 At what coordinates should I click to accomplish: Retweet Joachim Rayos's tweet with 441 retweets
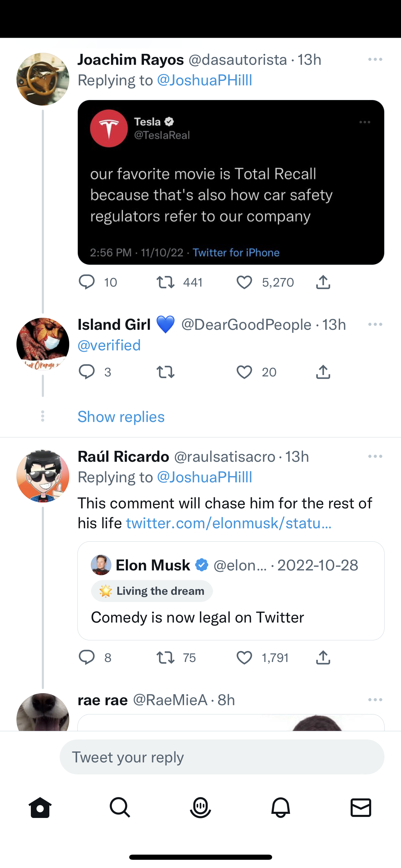pyautogui.click(x=166, y=282)
